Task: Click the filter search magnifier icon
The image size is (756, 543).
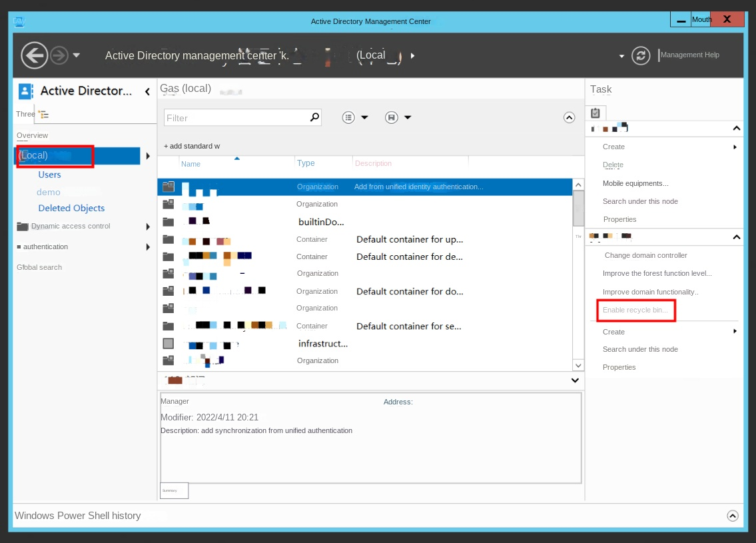Action: pyautogui.click(x=314, y=117)
